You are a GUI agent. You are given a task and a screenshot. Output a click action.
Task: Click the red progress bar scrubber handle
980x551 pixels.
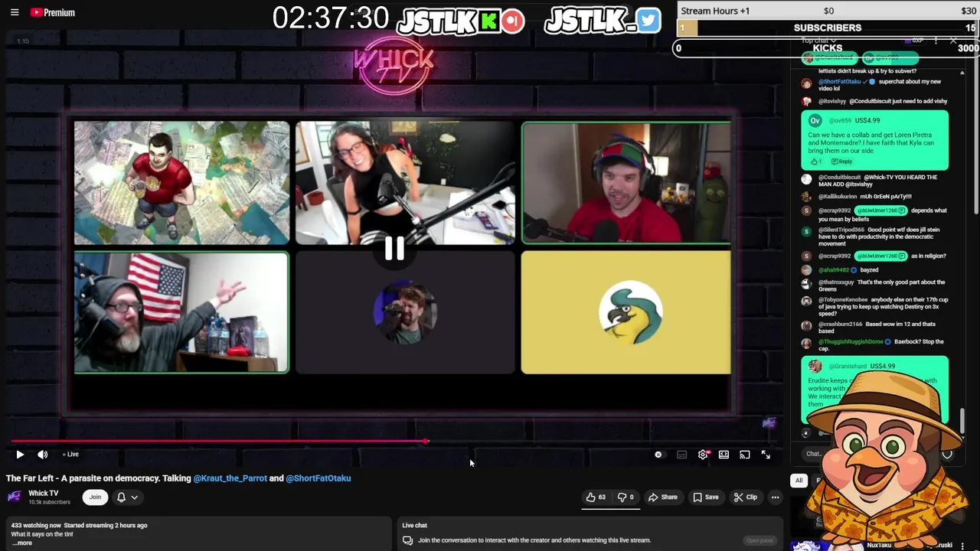(x=426, y=441)
